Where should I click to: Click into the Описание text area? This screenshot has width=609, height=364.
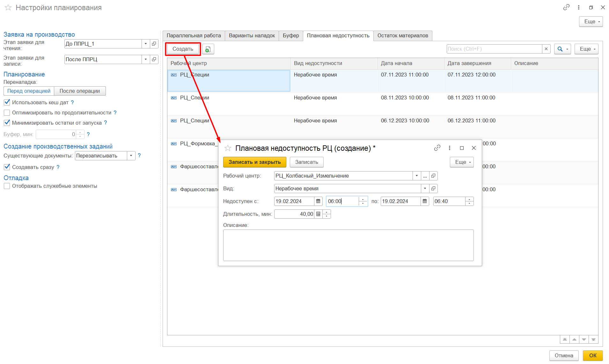click(348, 245)
